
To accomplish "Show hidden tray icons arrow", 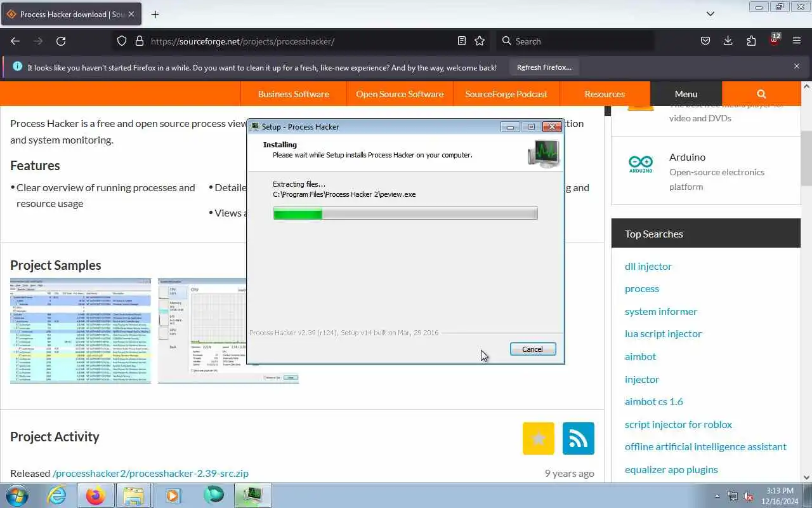I will pos(717,496).
